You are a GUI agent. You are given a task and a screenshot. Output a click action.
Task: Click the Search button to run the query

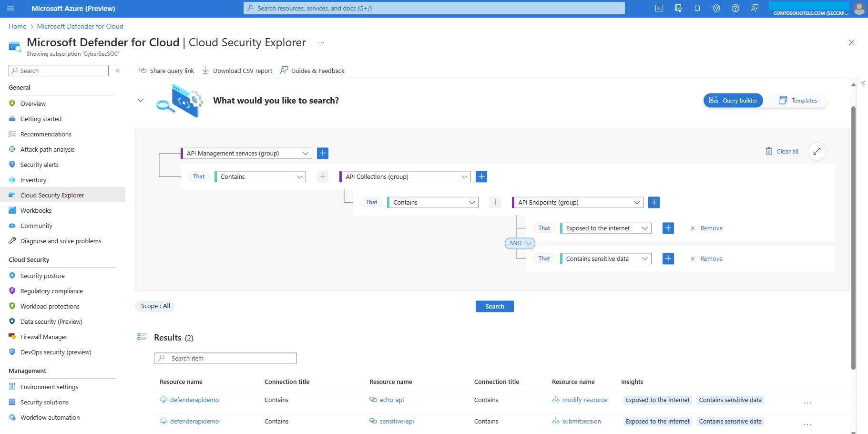coord(494,306)
